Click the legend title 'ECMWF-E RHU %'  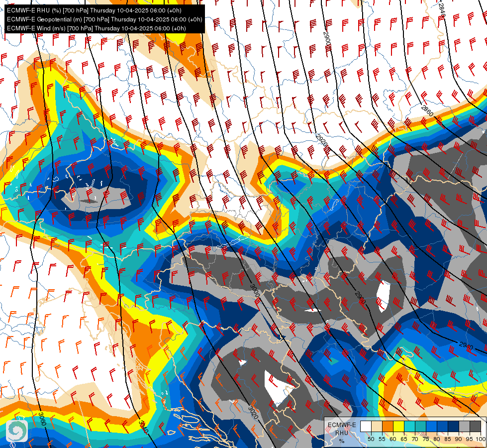[x=342, y=433]
